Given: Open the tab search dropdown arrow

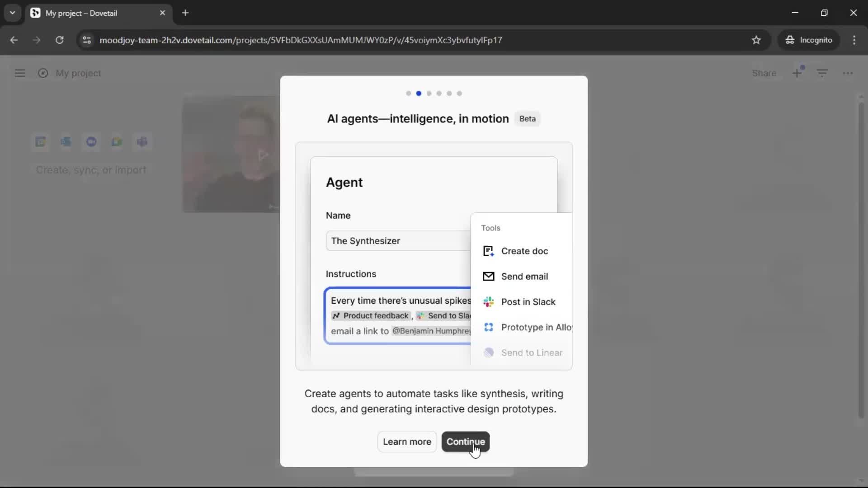Looking at the screenshot, I should pyautogui.click(x=12, y=13).
